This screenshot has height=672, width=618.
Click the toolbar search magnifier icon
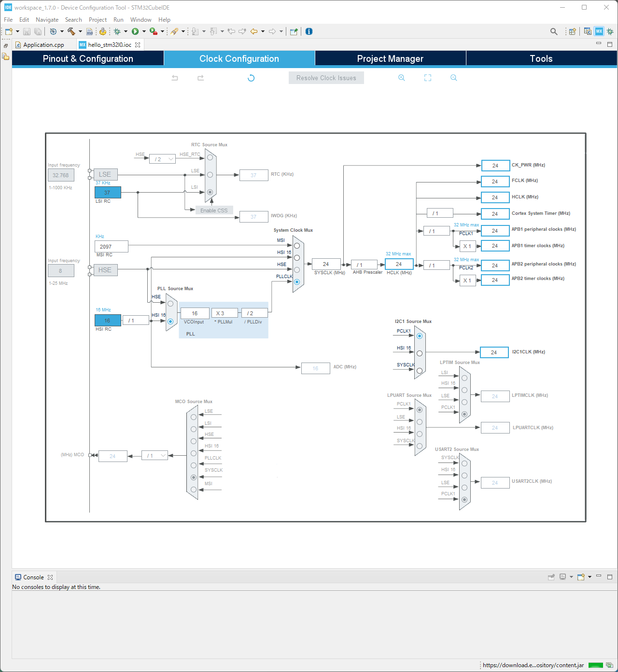554,31
